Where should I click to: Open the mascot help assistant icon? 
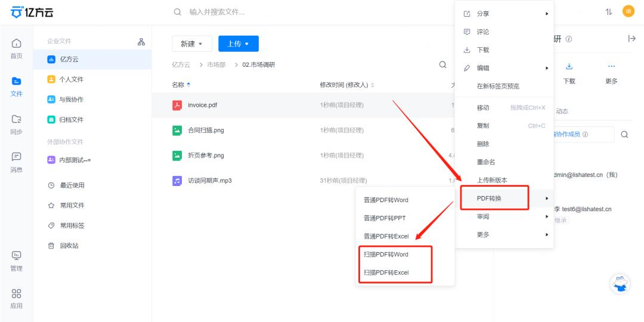click(620, 284)
